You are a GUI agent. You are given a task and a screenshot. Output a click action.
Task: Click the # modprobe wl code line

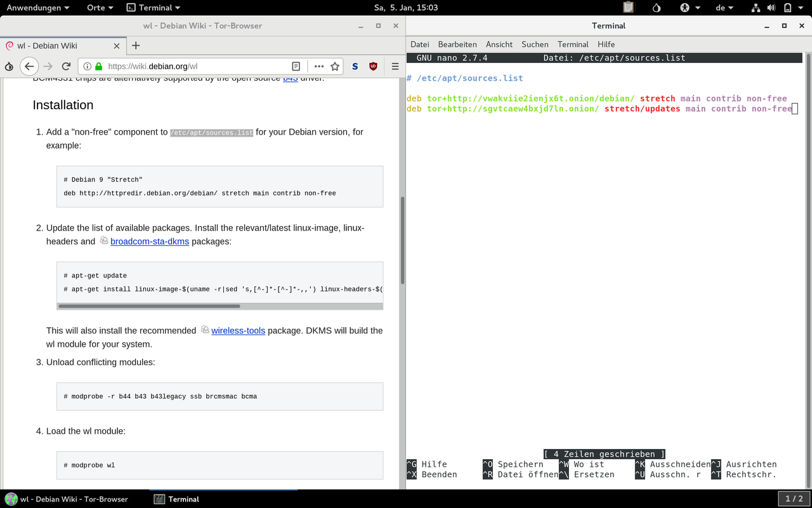89,465
